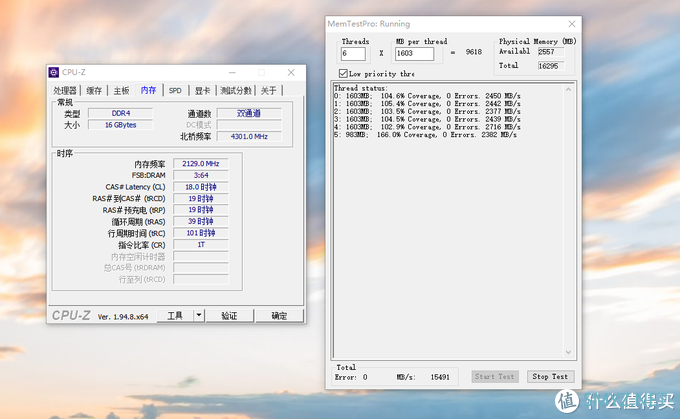
Task: Click the empty DC模式 field
Action: [249, 125]
